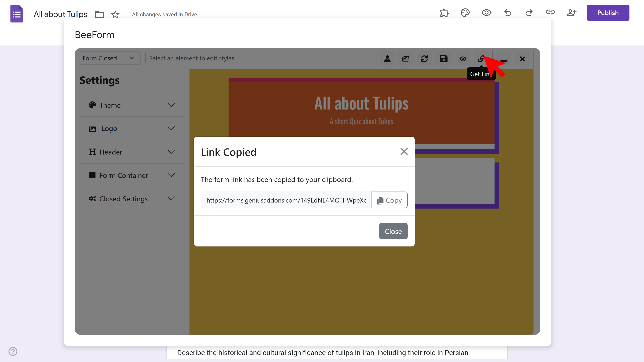Click the Get Link icon in BeeForm toolbar

coord(481,58)
